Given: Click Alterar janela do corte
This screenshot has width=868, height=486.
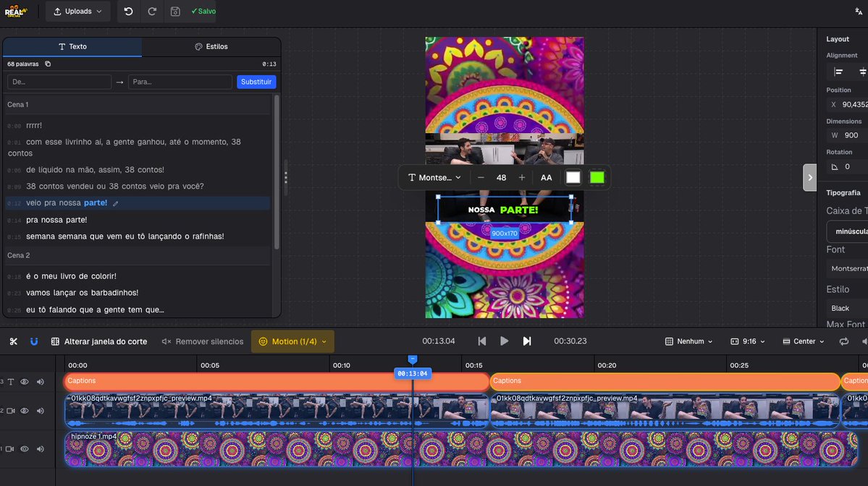Looking at the screenshot, I should [x=100, y=341].
